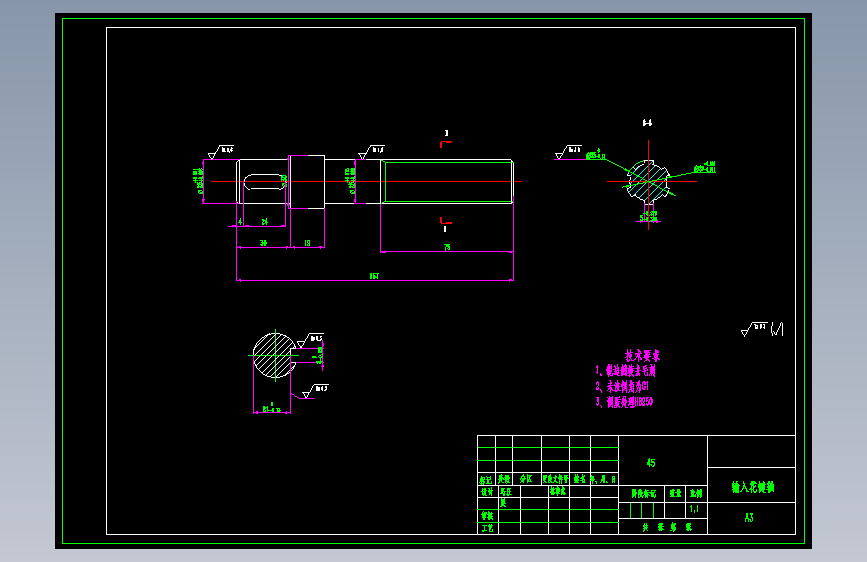867x562 pixels.
Task: Select the 75 spline length dimension
Action: (447, 247)
